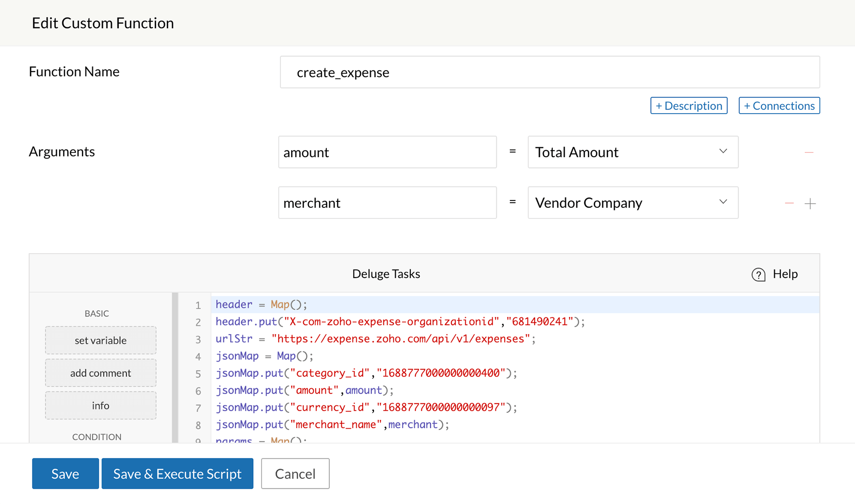Remove the amount argument with minus icon

click(x=809, y=152)
